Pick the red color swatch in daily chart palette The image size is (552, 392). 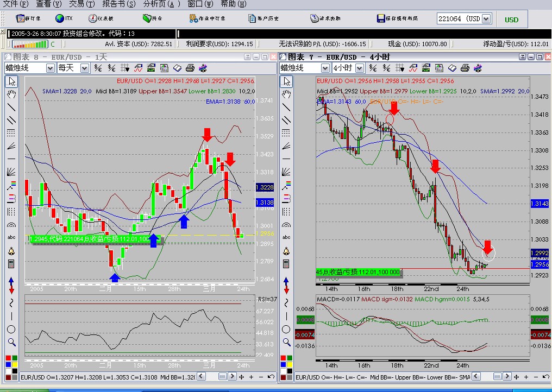(8, 358)
